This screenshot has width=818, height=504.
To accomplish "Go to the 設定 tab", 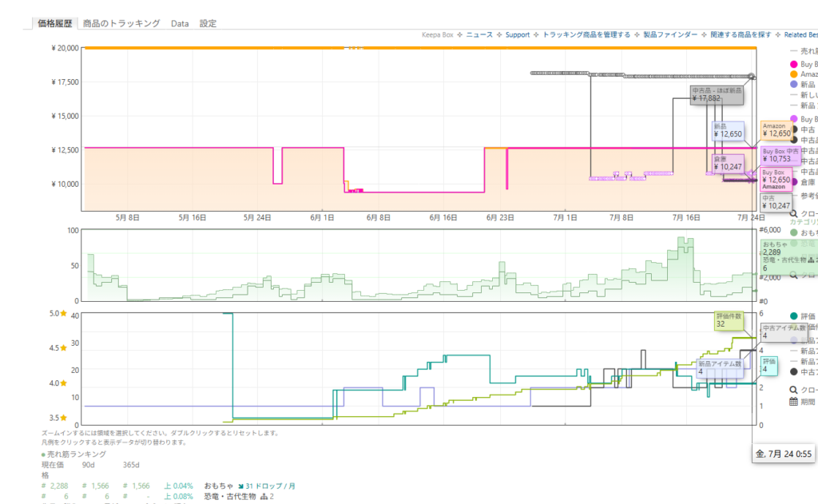I will tap(208, 23).
